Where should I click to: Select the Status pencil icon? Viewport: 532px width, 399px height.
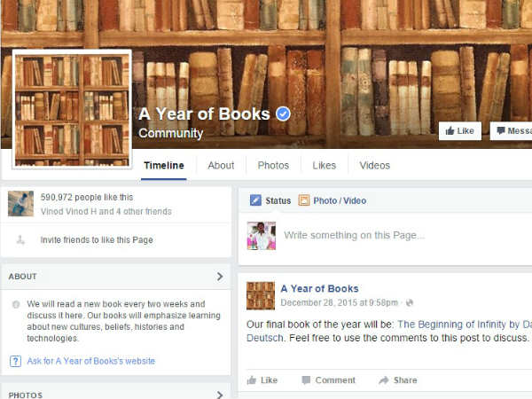(x=255, y=200)
